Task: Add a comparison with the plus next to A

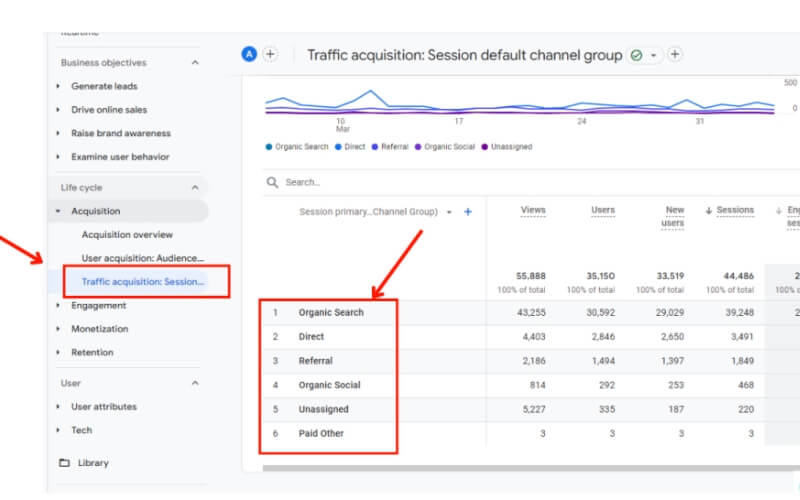Action: 270,54
